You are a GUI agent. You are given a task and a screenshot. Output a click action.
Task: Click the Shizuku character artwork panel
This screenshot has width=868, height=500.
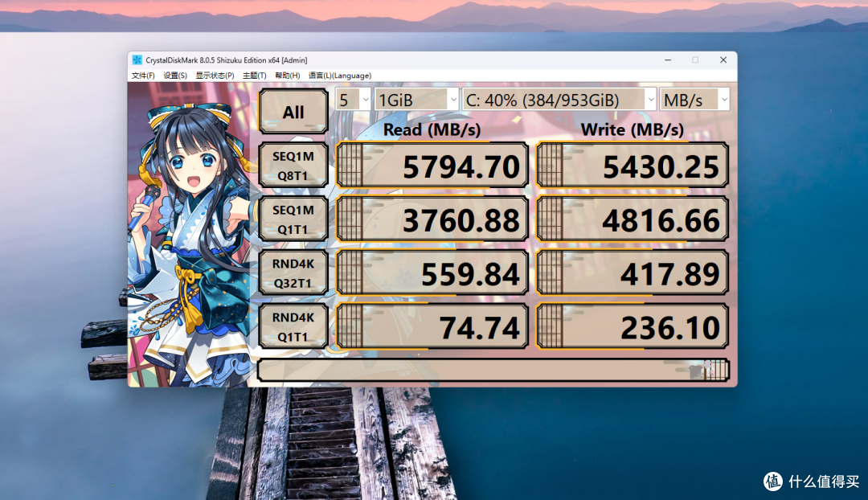click(191, 236)
